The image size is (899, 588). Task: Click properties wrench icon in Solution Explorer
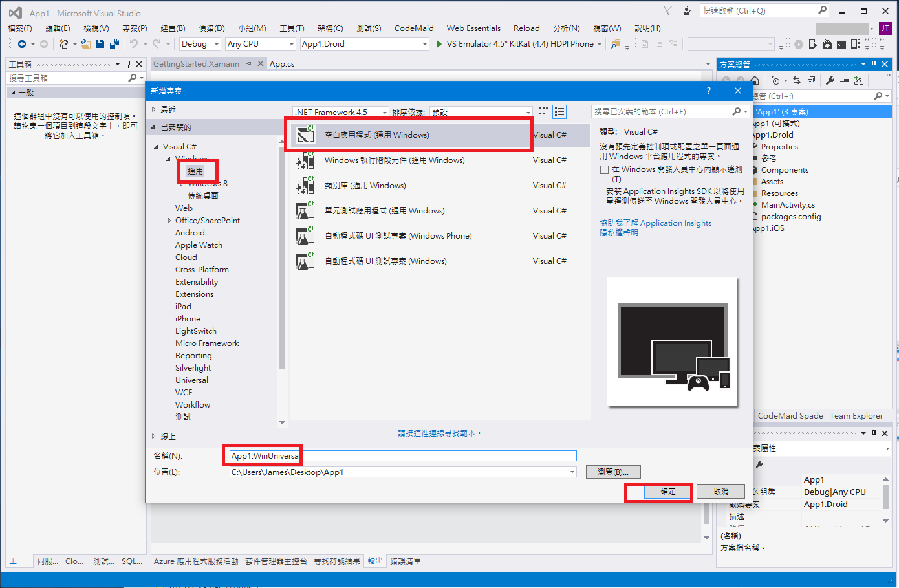pos(830,80)
